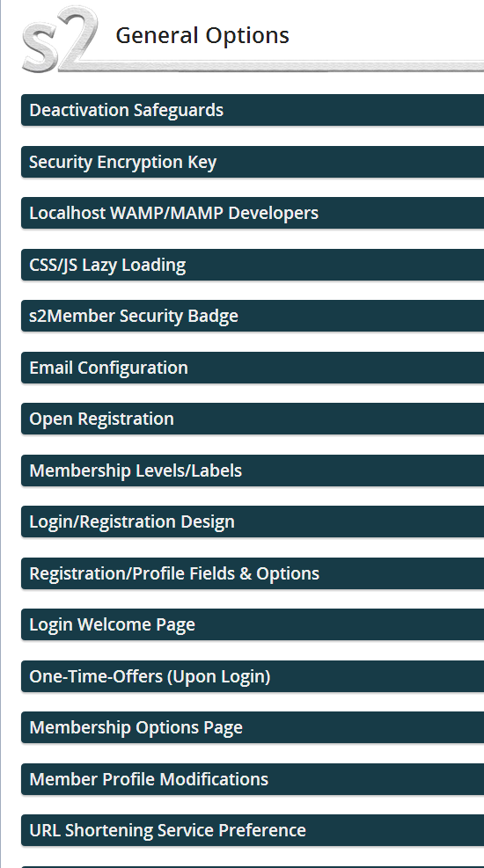484x868 pixels.
Task: Expand the Email Configuration section
Action: pyautogui.click(x=253, y=368)
